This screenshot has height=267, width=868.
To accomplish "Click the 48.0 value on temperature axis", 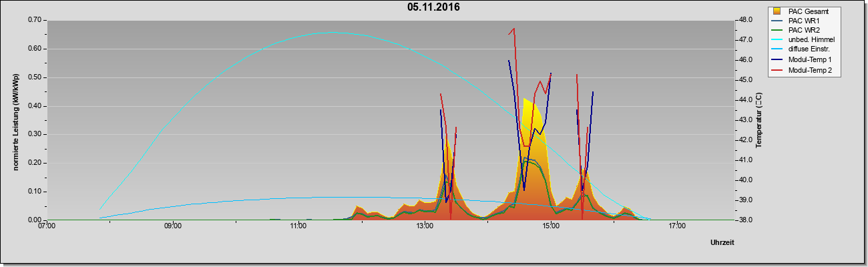I will pos(746,20).
